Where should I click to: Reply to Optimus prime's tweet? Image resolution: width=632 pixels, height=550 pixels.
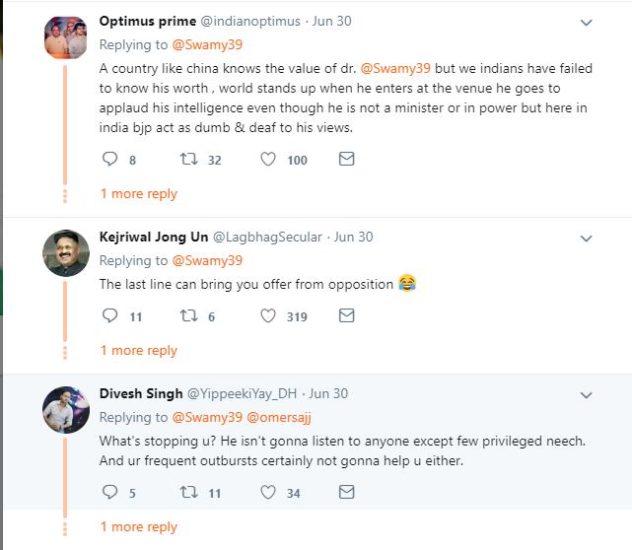pos(110,159)
